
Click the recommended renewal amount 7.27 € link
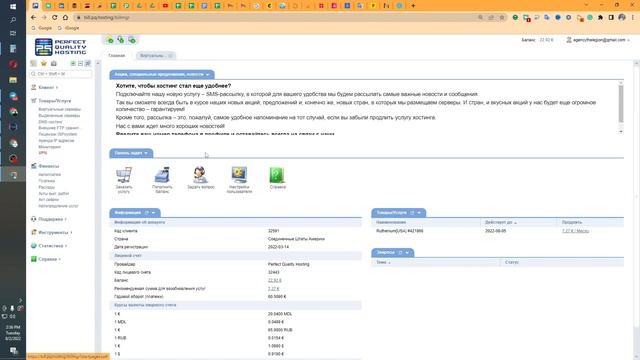pyautogui.click(x=273, y=289)
